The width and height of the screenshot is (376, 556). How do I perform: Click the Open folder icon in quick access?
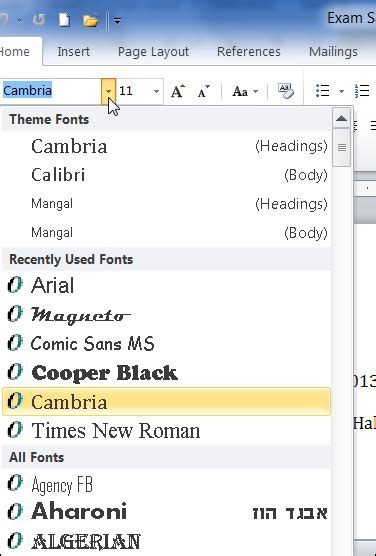(x=90, y=21)
